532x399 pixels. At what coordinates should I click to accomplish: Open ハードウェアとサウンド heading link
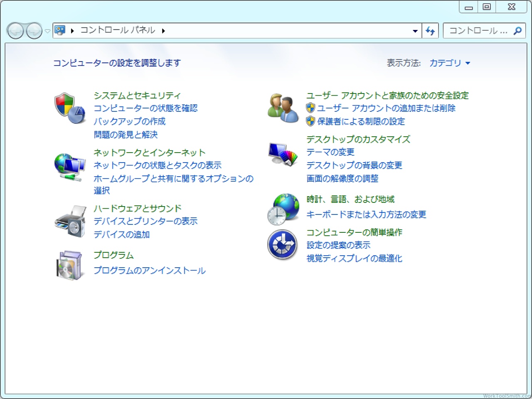pyautogui.click(x=138, y=209)
